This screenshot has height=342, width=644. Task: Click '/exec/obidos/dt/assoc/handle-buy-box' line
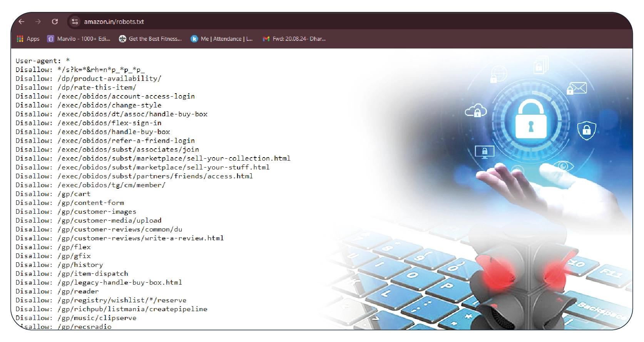click(112, 114)
